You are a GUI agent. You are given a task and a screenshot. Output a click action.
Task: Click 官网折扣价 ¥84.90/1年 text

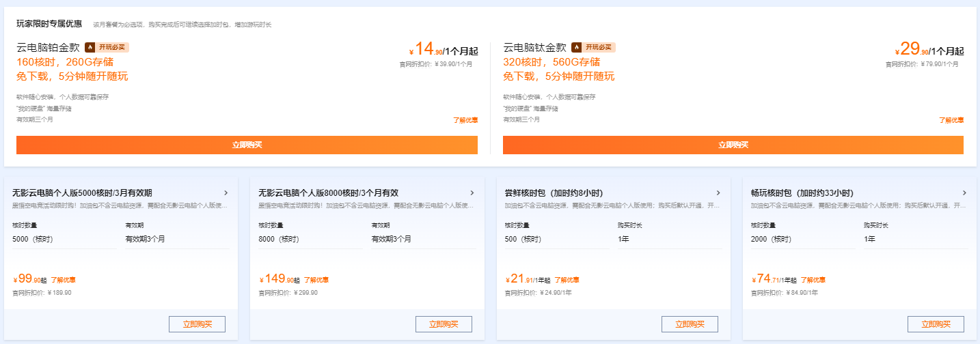784,293
